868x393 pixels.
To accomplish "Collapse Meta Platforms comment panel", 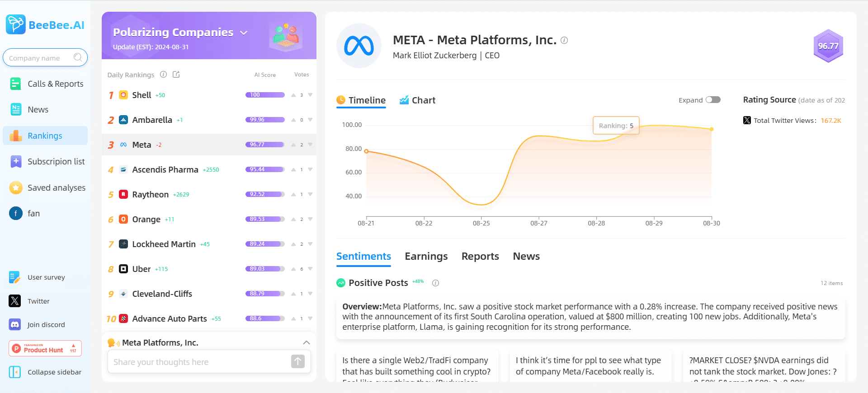I will tap(306, 342).
